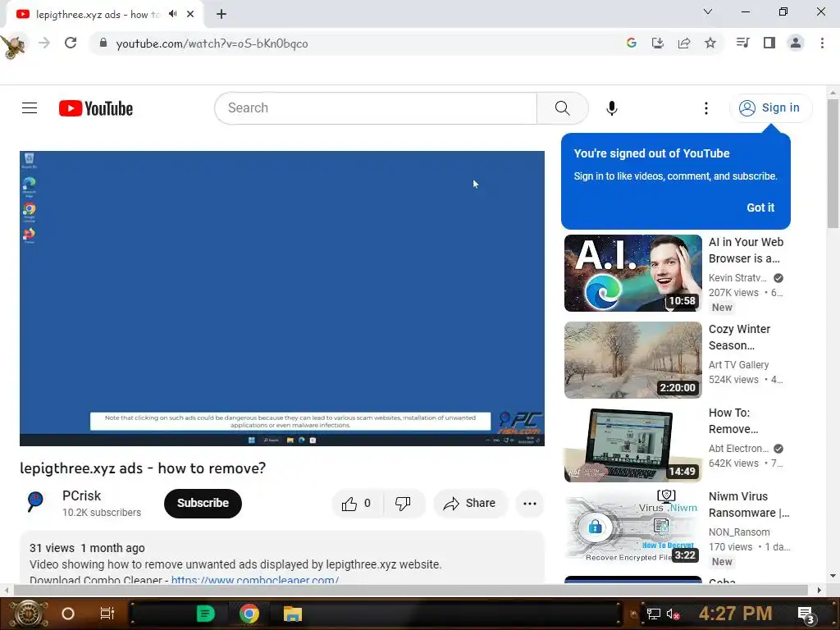
Task: Toggle Chrome side panel icon
Action: tap(769, 43)
